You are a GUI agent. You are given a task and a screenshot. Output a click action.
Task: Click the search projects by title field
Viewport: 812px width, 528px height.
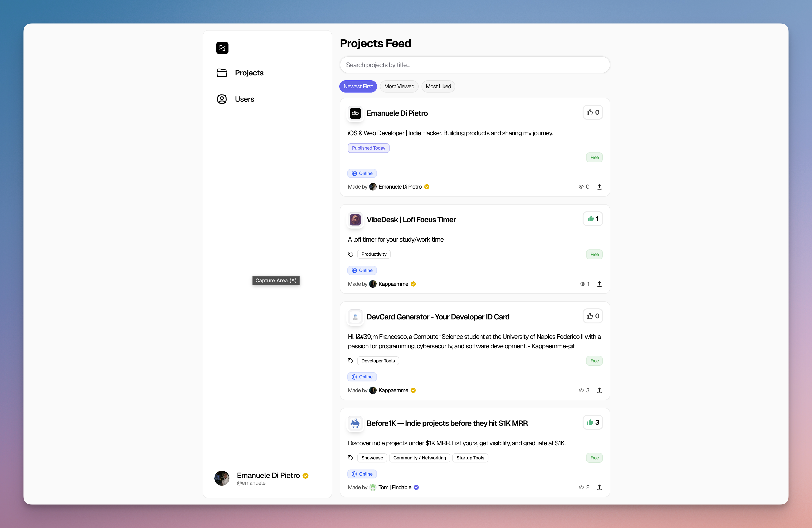point(475,65)
